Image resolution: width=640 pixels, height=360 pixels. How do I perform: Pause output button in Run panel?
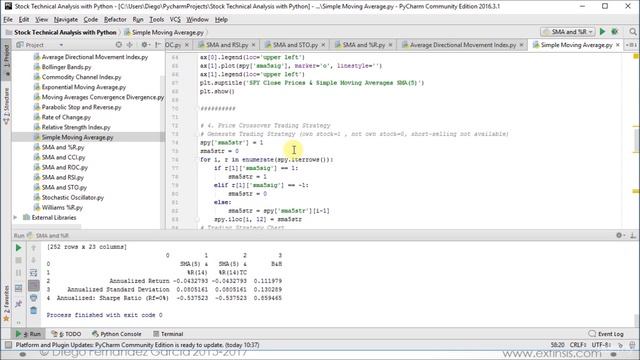pyautogui.click(x=18, y=273)
